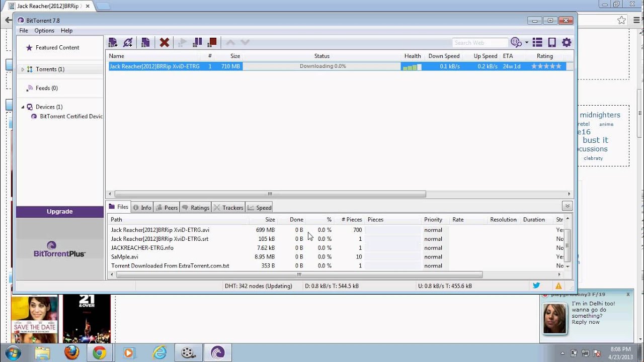
Task: Open the search provider dropdown arrow
Action: pyautogui.click(x=526, y=43)
